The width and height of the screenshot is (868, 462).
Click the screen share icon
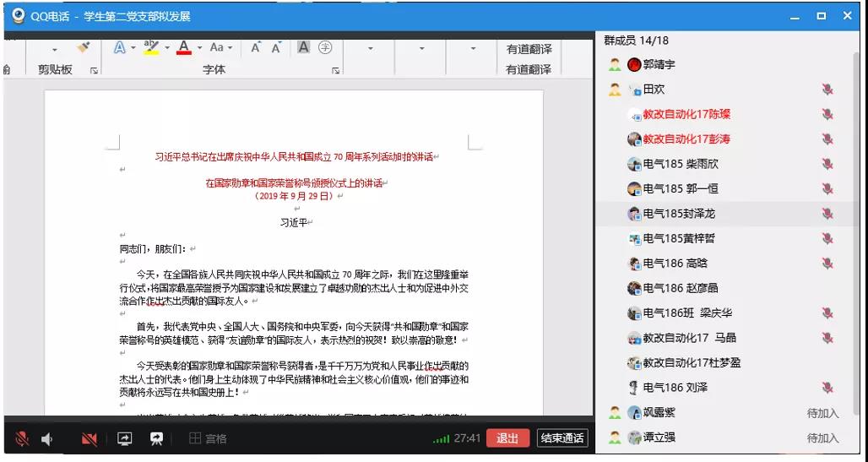point(125,438)
